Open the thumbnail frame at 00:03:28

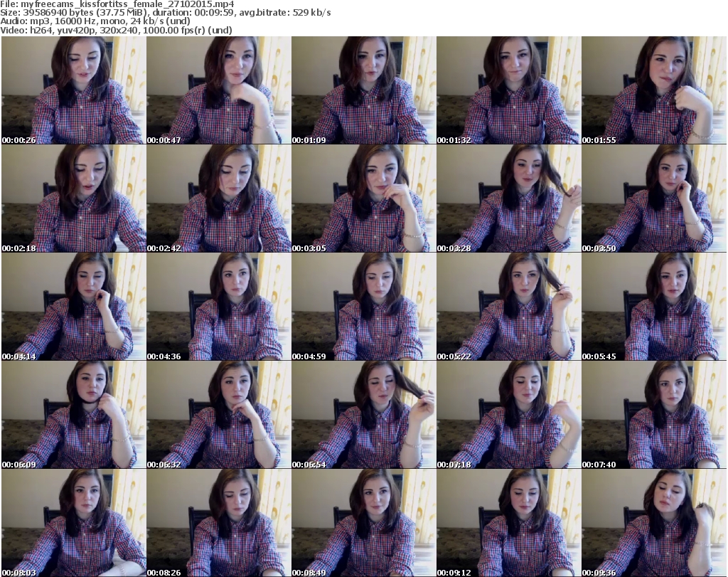click(x=509, y=198)
